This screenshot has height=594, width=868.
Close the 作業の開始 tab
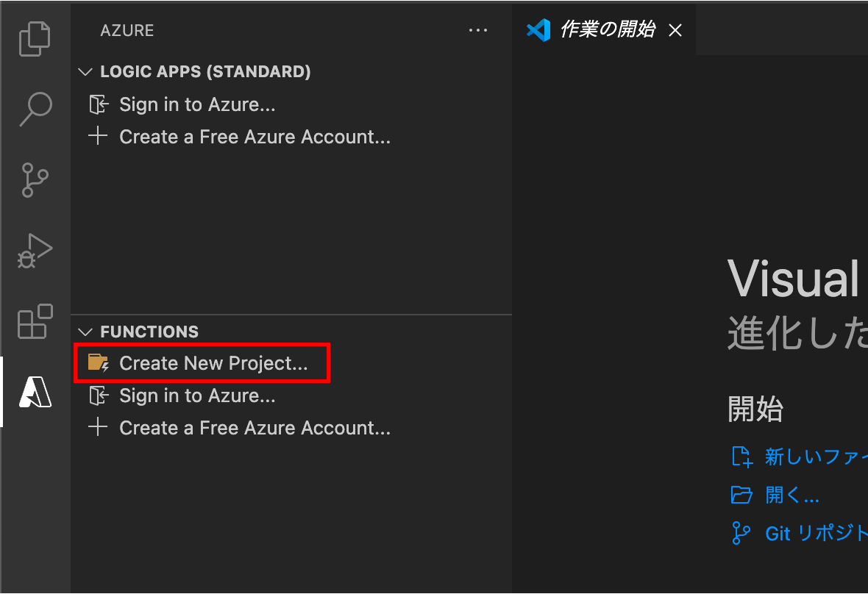click(675, 30)
